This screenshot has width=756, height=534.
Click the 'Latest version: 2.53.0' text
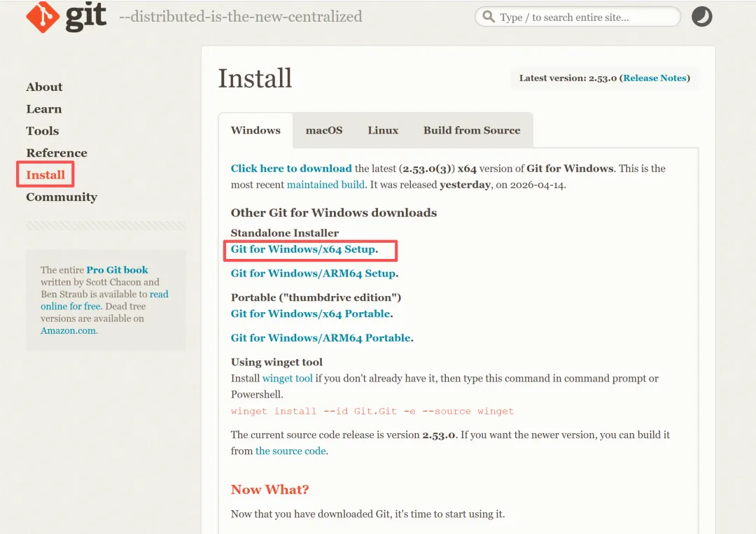point(568,78)
